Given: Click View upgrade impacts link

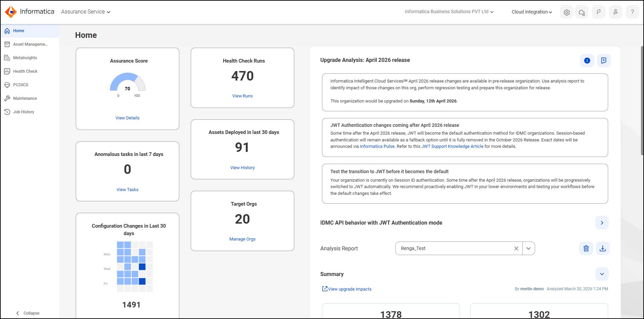Looking at the screenshot, I should (x=347, y=289).
